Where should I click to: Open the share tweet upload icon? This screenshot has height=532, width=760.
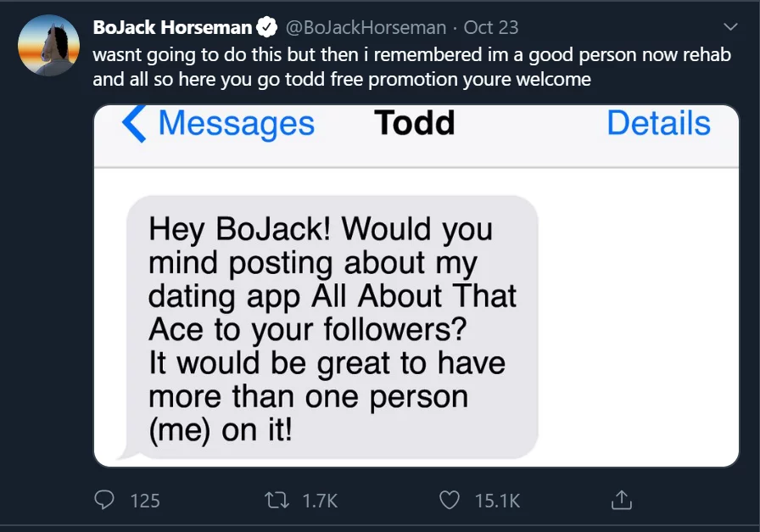[622, 501]
